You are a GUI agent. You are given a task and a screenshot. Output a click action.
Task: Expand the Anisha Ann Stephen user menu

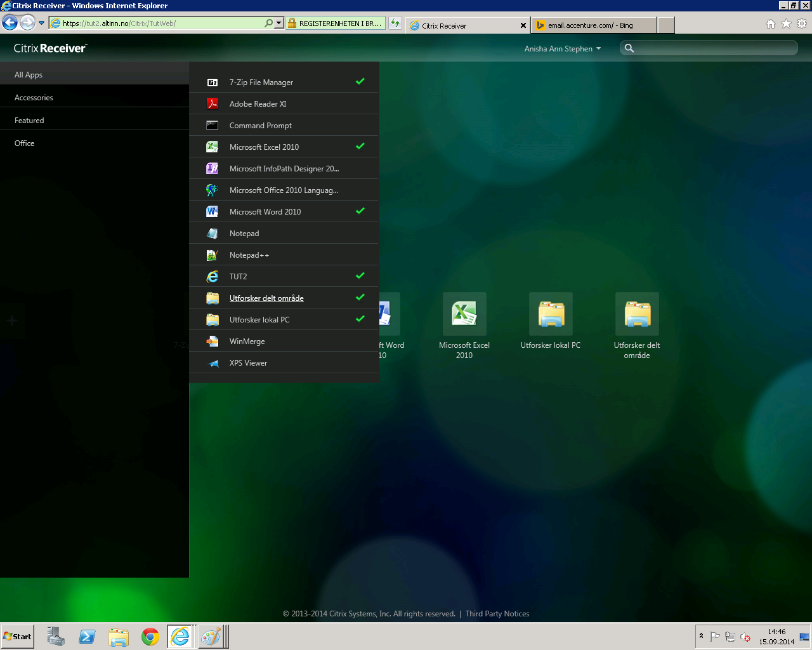pyautogui.click(x=562, y=49)
